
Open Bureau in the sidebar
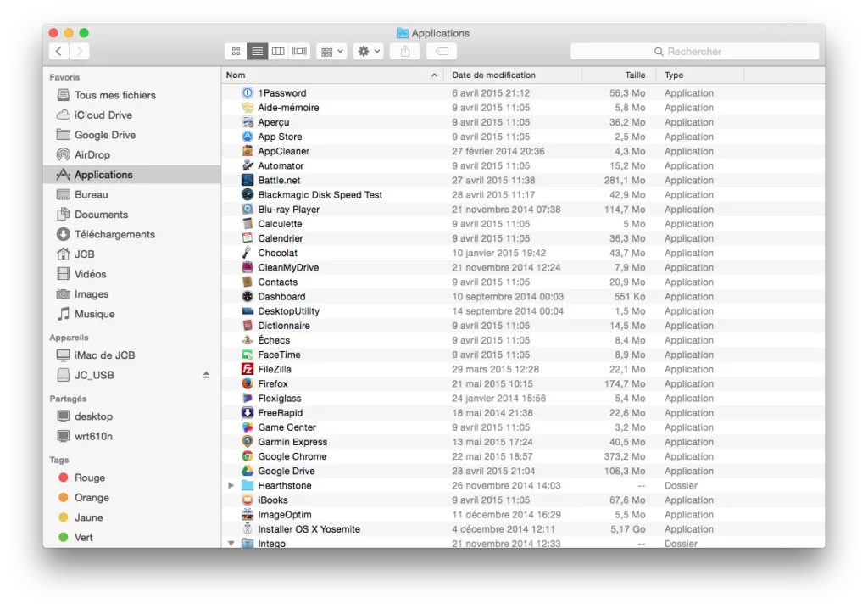point(131,194)
